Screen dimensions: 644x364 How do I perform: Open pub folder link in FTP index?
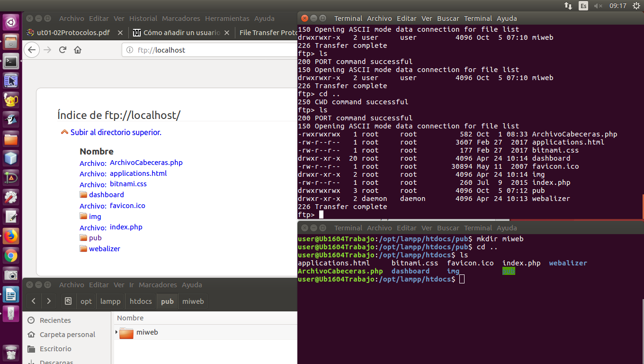pyautogui.click(x=95, y=238)
